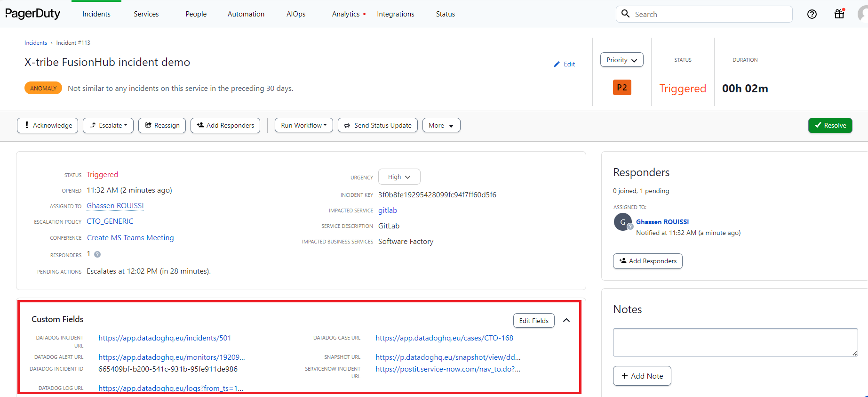The height and width of the screenshot is (397, 868).
Task: Click the Triggered status in header
Action: (683, 89)
